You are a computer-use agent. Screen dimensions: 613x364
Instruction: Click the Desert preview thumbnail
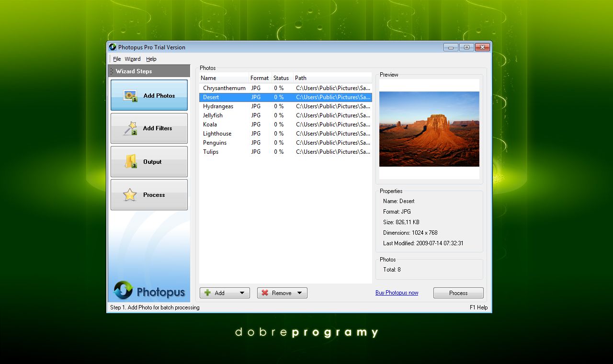(x=429, y=129)
